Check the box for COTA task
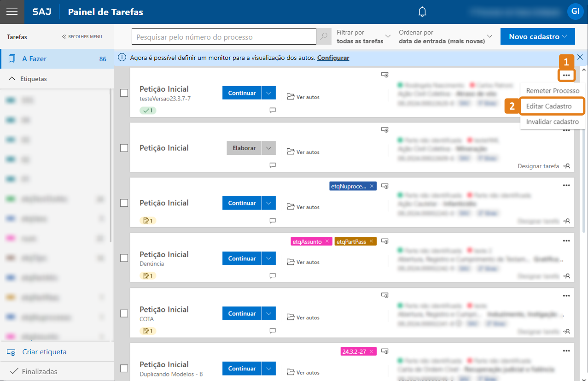This screenshot has width=588, height=381. (124, 313)
